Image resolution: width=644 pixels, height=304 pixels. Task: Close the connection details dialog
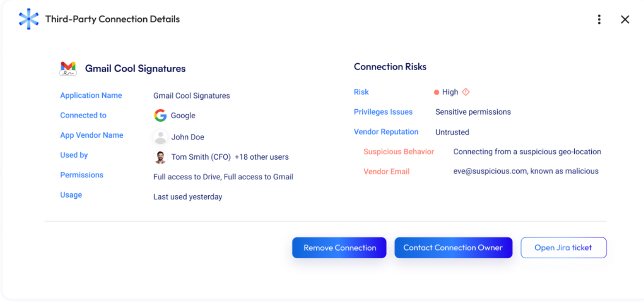pos(625,19)
